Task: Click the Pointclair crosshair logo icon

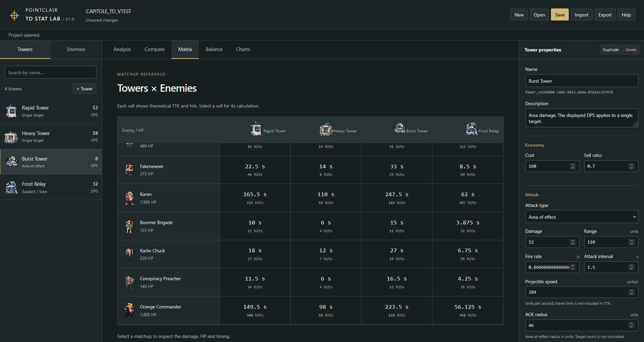Action: 14,15
